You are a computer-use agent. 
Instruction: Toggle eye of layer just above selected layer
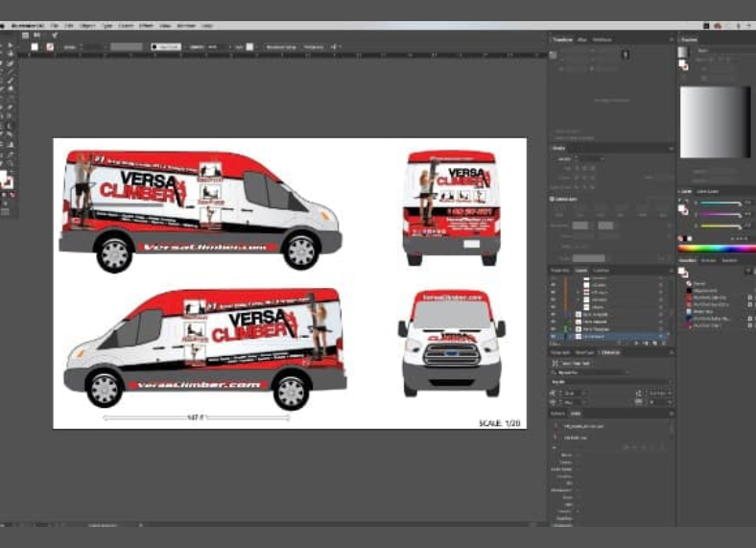coord(553,329)
